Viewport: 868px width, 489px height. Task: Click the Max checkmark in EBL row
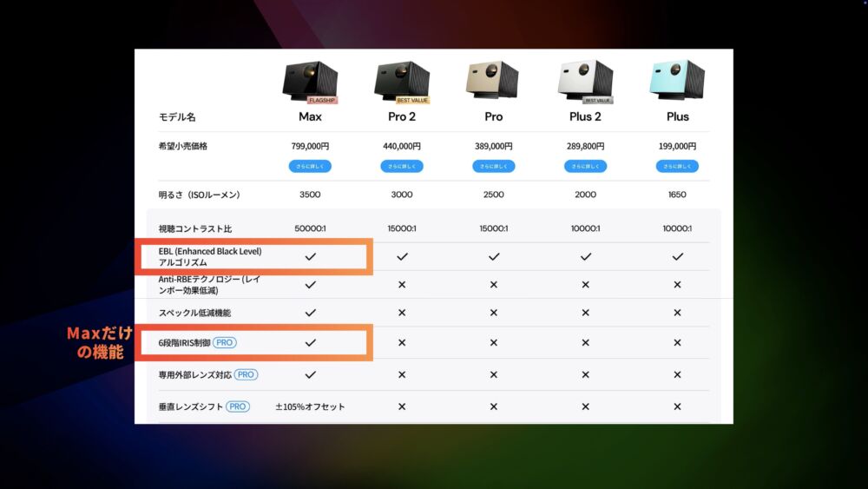pyautogui.click(x=311, y=256)
